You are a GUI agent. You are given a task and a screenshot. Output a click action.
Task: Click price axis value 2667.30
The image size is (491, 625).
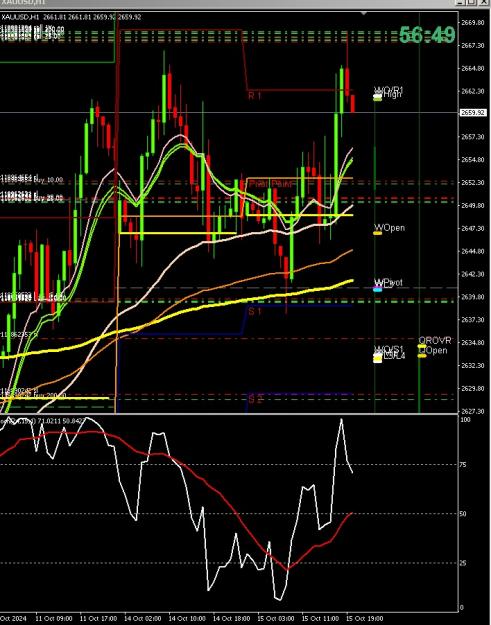[473, 45]
